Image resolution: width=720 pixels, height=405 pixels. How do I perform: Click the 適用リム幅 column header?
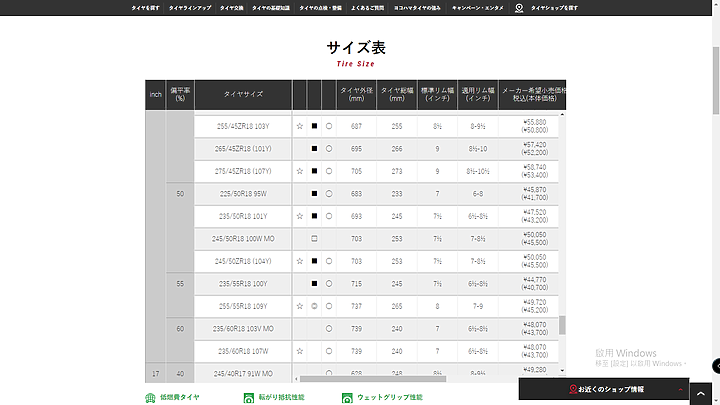[478, 95]
